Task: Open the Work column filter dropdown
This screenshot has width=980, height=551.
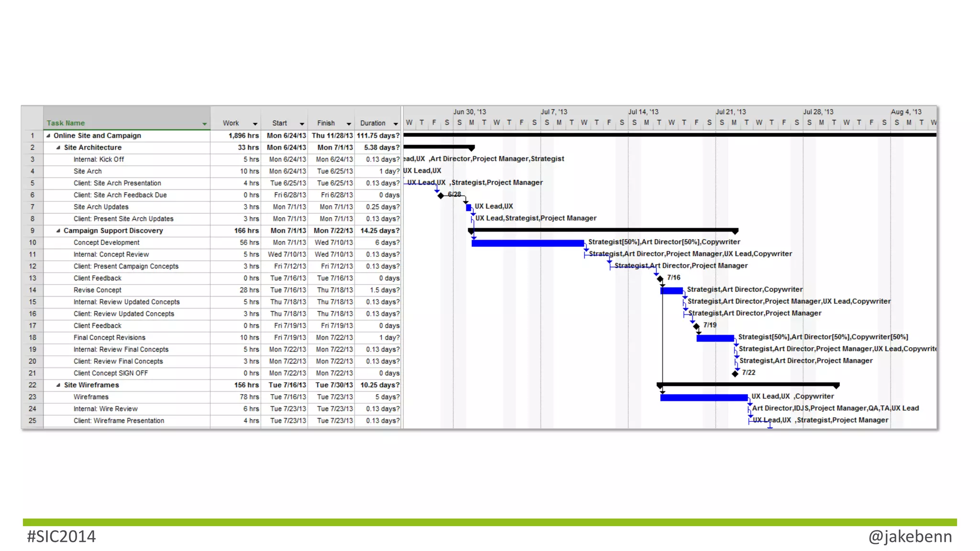Action: click(255, 124)
